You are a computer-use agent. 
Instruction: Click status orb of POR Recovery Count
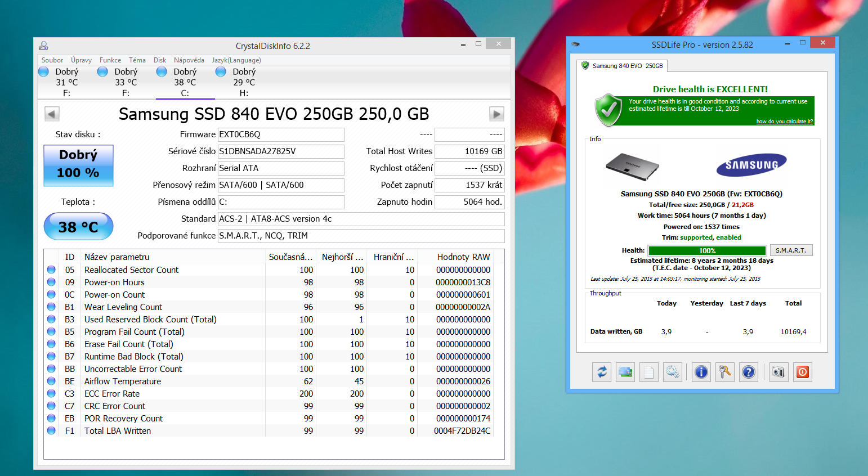(x=51, y=418)
